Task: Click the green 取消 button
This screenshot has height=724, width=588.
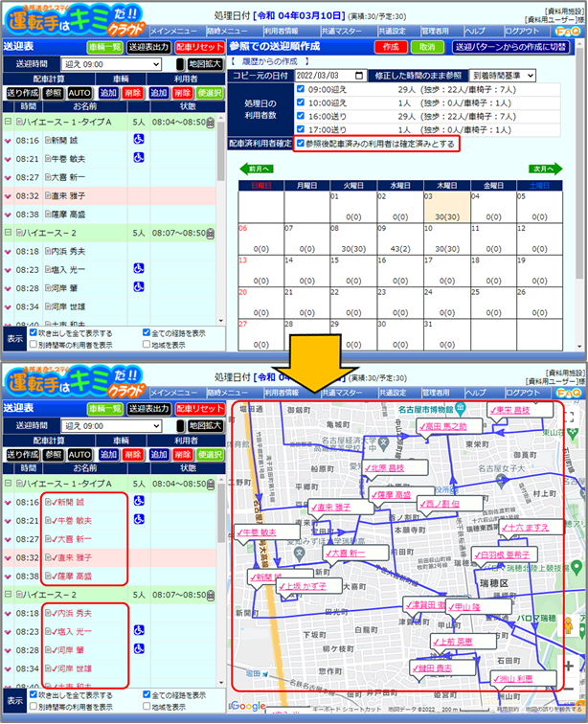Action: coord(427,47)
